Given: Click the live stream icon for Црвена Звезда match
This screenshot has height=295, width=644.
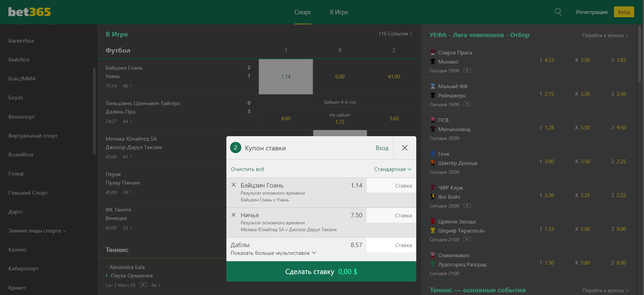Looking at the screenshot, I should pyautogui.click(x=467, y=239).
